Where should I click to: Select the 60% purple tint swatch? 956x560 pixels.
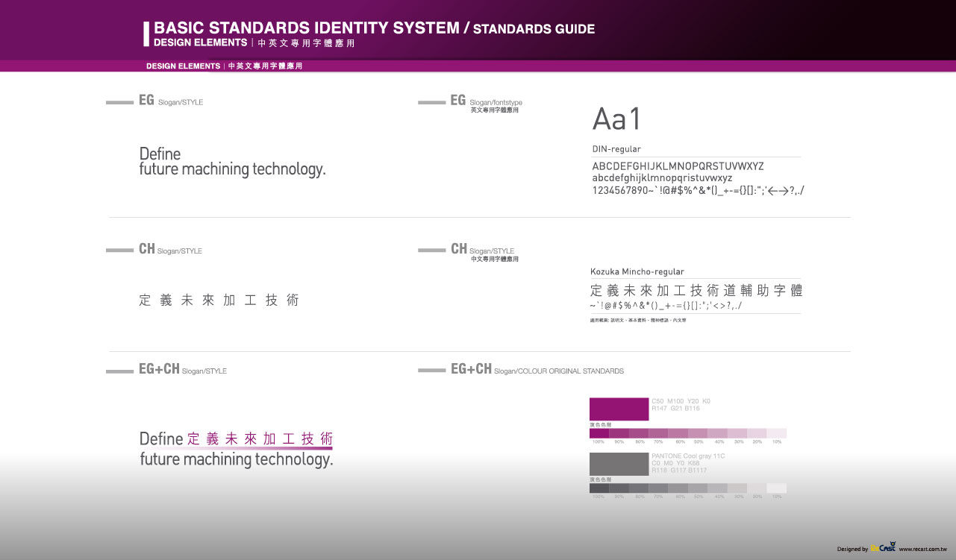pyautogui.click(x=678, y=433)
